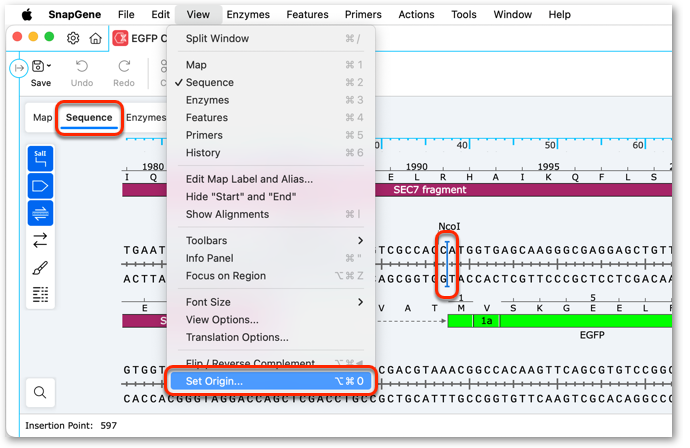This screenshot has height=448, width=690.
Task: Click the home launch icon
Action: tap(95, 38)
